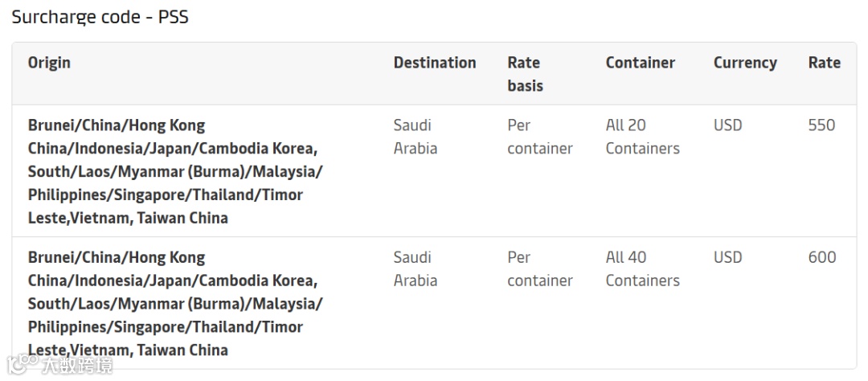
Task: Click the 550 rate value
Action: tap(821, 125)
